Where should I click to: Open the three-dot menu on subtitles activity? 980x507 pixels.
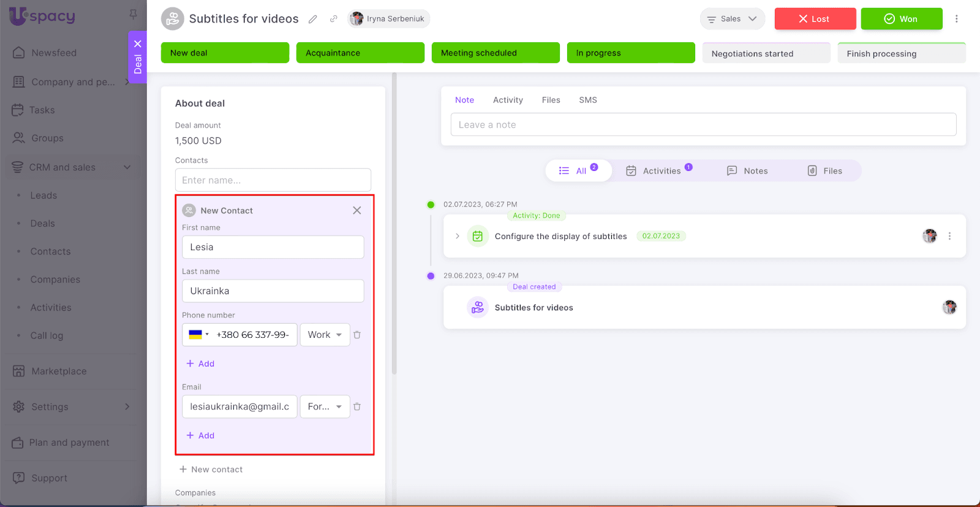coord(949,236)
